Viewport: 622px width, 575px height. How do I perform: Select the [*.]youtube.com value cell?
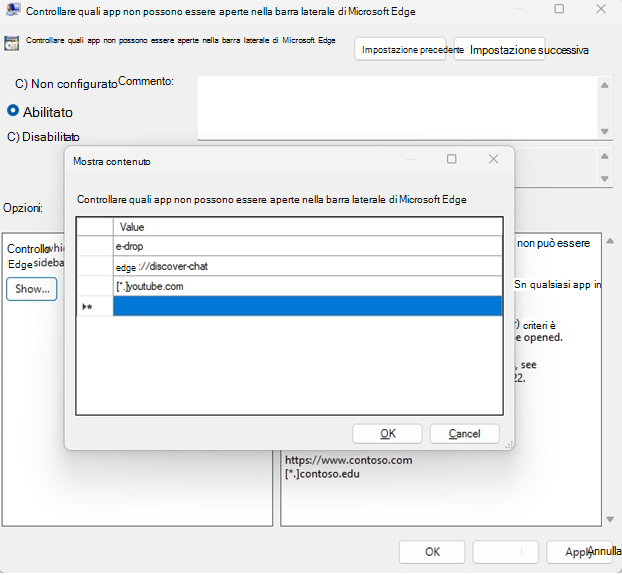click(308, 286)
